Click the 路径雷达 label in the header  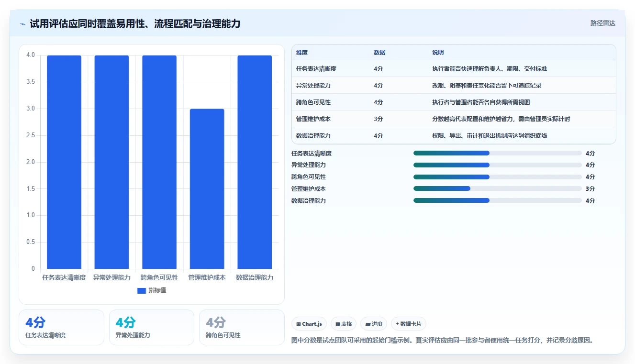coord(603,23)
